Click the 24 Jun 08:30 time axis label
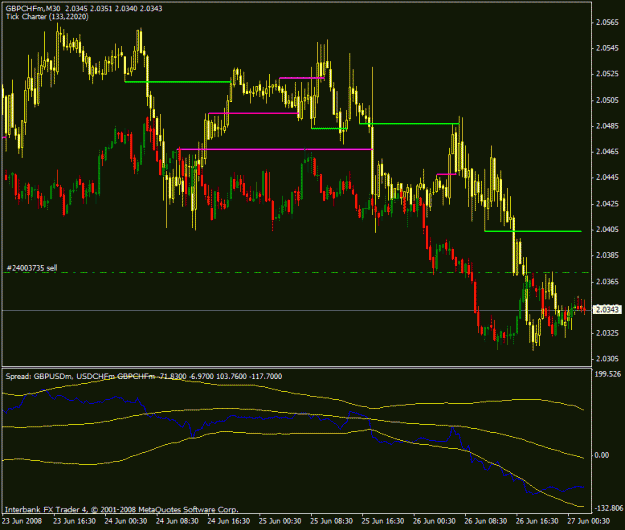 coord(177,521)
